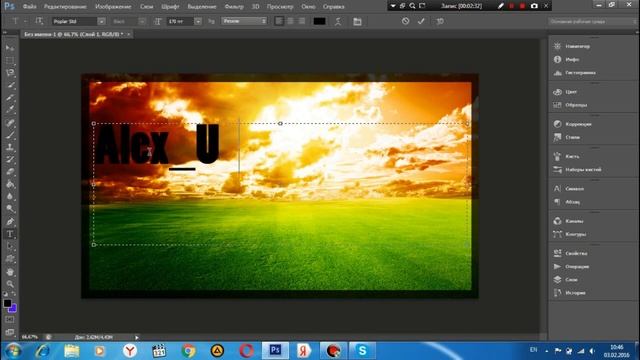This screenshot has width=640, height=360.
Task: Select the Path Selection tool
Action: point(10,247)
